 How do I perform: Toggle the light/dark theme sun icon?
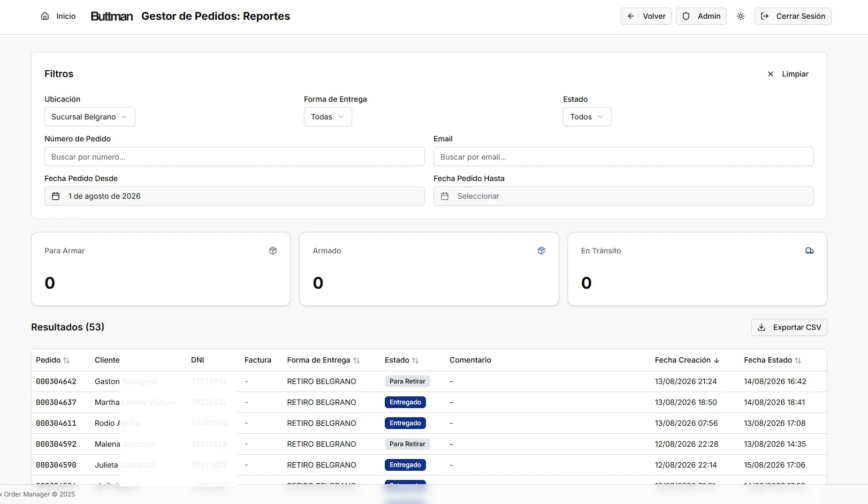(741, 16)
